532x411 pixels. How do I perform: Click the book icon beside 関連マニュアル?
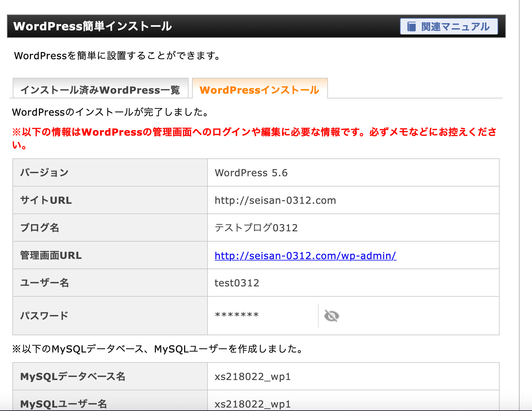[x=412, y=27]
